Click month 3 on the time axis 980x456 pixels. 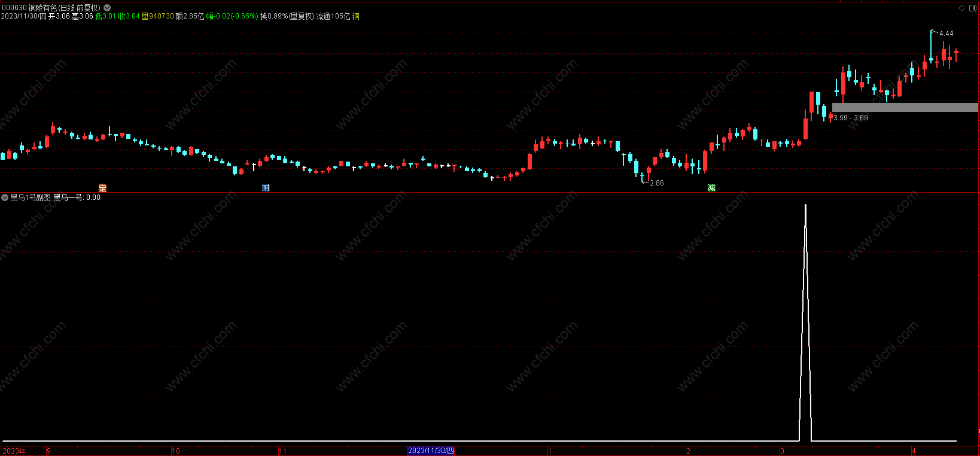pos(782,451)
